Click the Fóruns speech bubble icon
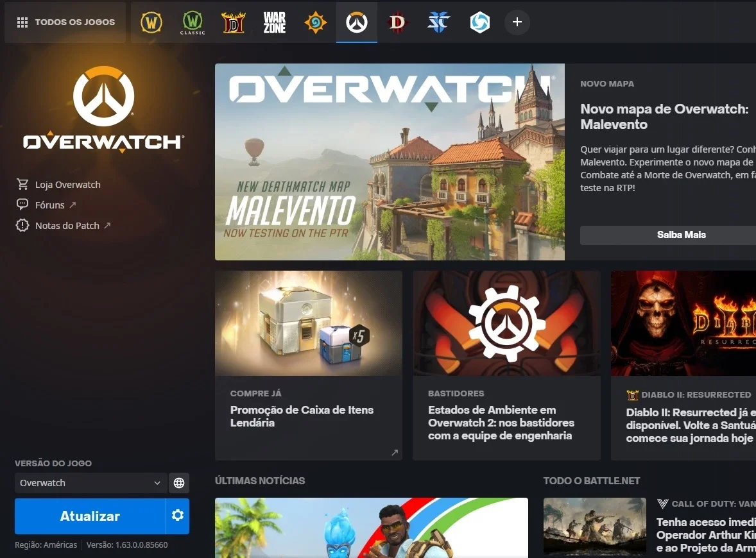 pyautogui.click(x=22, y=205)
